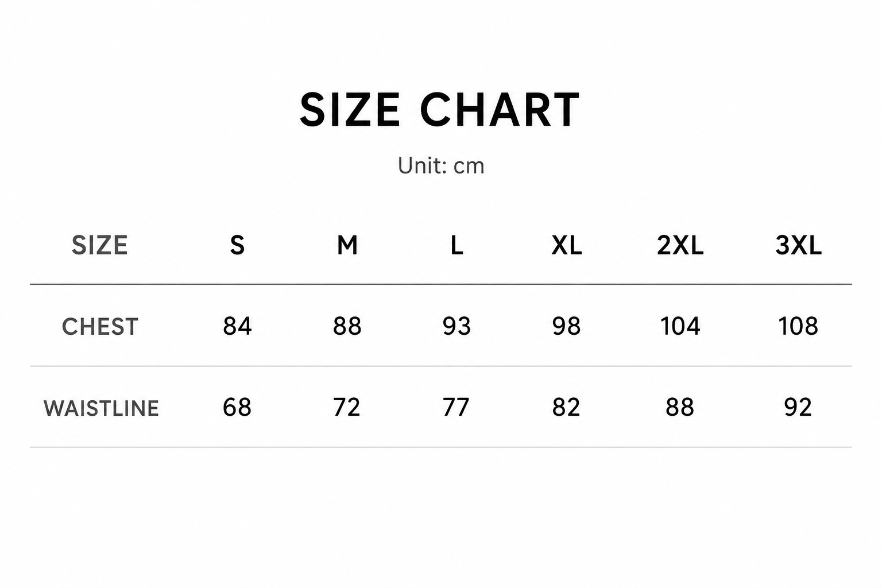Select the XL size column header
The image size is (882, 588).
pyautogui.click(x=567, y=246)
